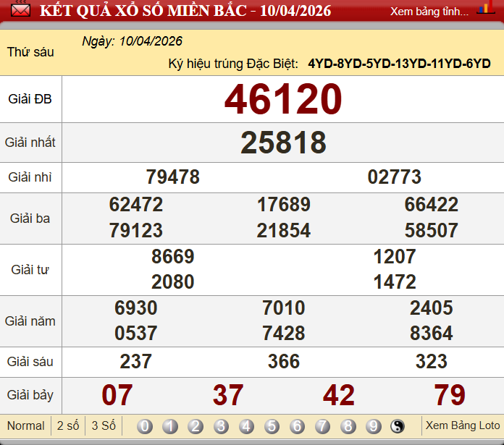Switch to '3 Số' display mode

[x=104, y=425]
